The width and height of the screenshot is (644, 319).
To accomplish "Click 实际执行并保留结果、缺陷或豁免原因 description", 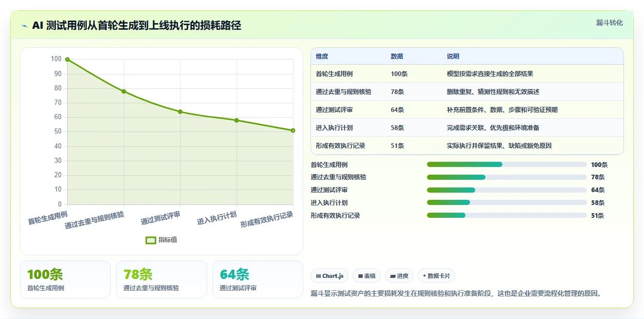I will 499,146.
